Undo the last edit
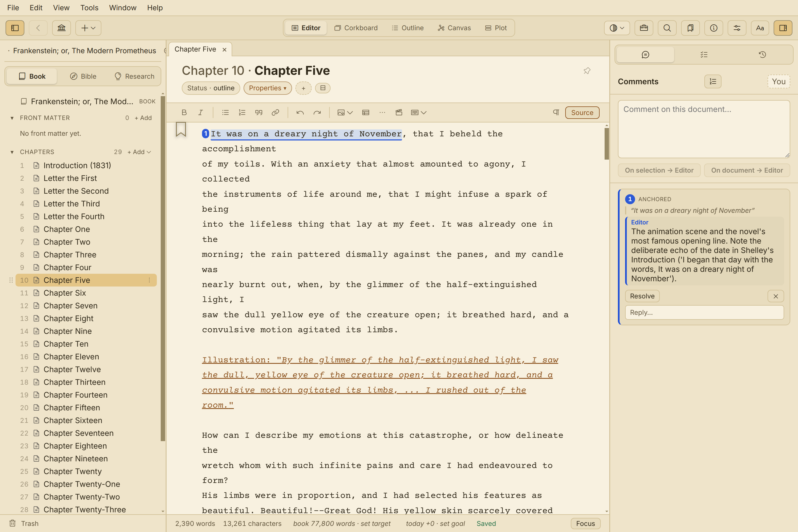This screenshot has height=532, width=798. tap(300, 113)
